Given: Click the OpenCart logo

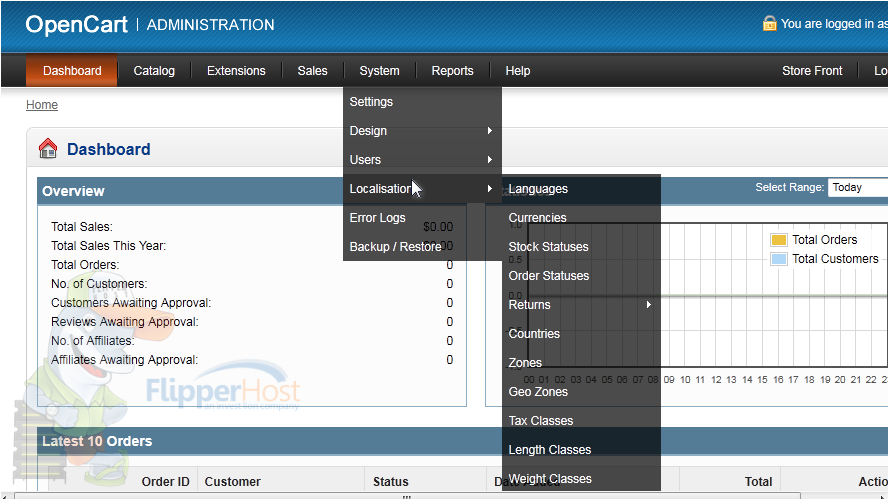Looking at the screenshot, I should 77,24.
